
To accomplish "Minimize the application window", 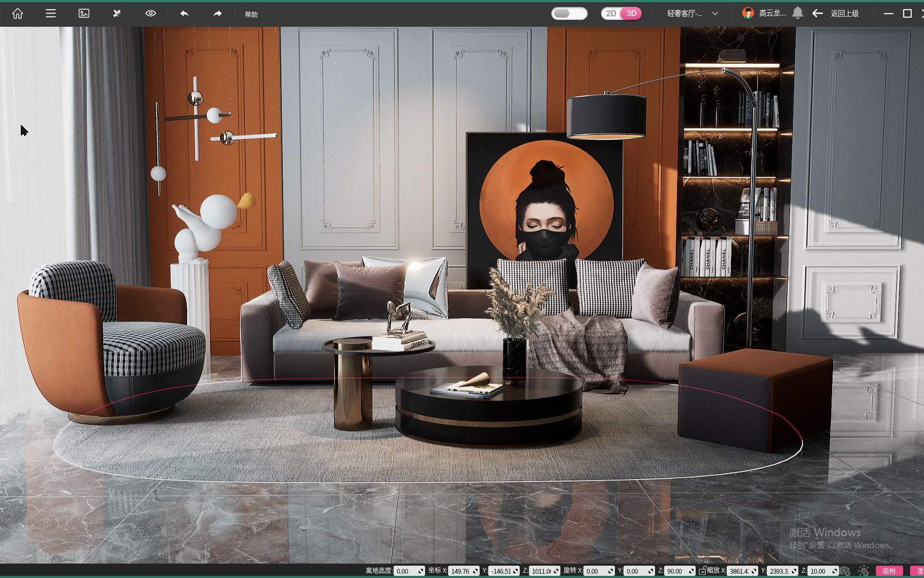I will point(889,13).
